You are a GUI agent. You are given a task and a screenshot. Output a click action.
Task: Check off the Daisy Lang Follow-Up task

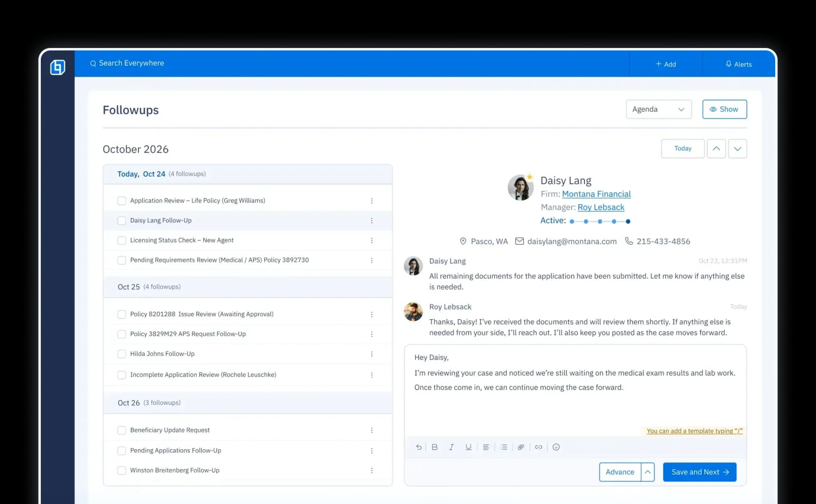click(122, 221)
